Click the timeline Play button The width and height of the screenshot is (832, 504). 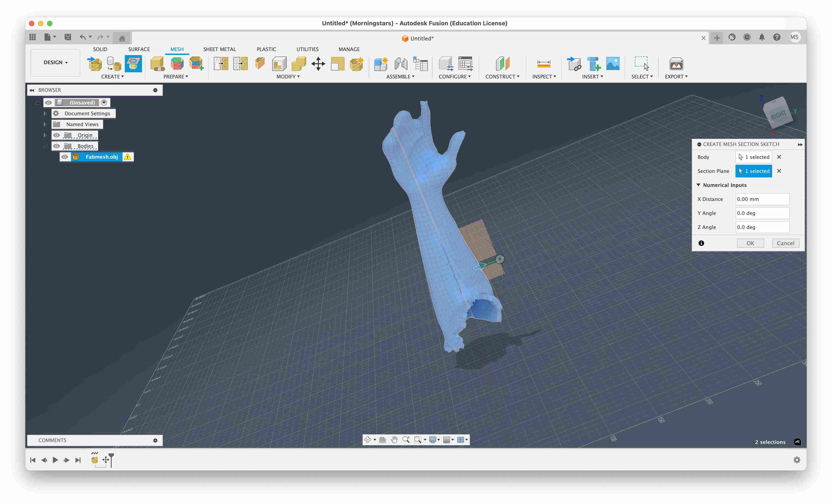point(55,460)
